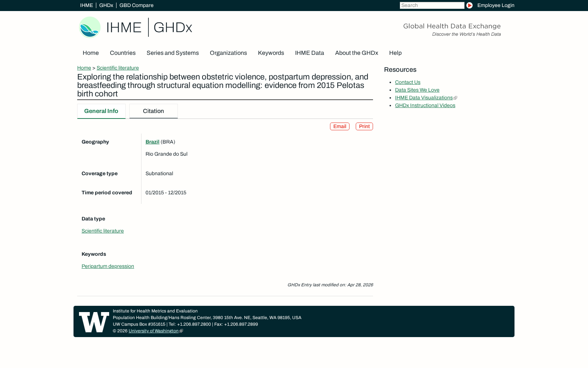The width and height of the screenshot is (588, 368).
Task: Open GHDx Instructional Videos link
Action: (425, 106)
